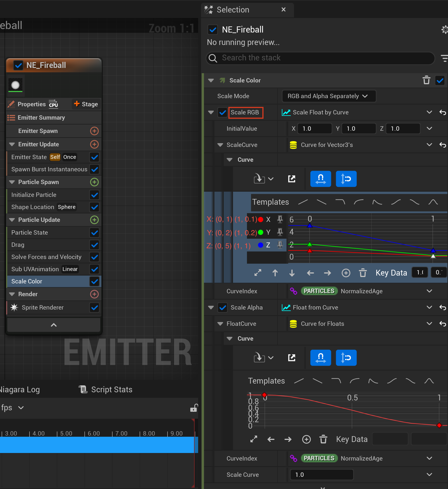This screenshot has width=448, height=489.
Task: Disable Emitter State module checkbox
Action: pyautogui.click(x=94, y=157)
